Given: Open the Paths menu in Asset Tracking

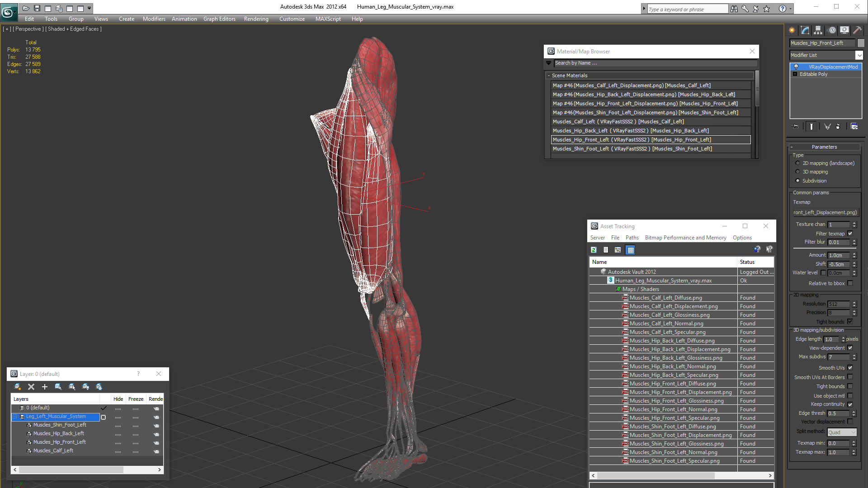Looking at the screenshot, I should coord(632,238).
